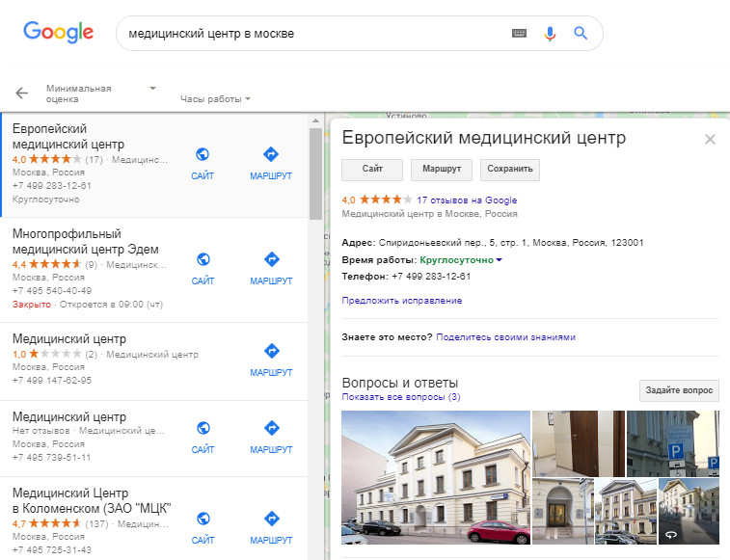Click the blue search magnifier icon

click(581, 33)
